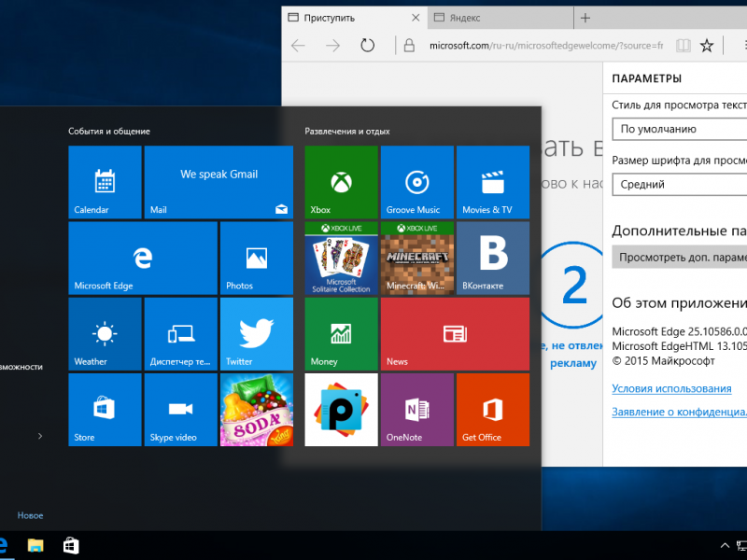This screenshot has width=747, height=560.
Task: Open the News tile
Action: 455,334
